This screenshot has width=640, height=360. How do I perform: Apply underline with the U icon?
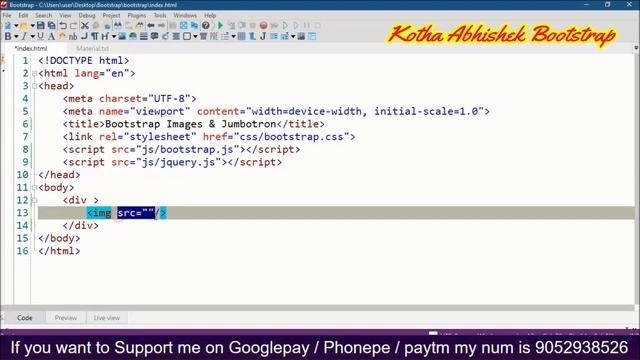(40, 36)
